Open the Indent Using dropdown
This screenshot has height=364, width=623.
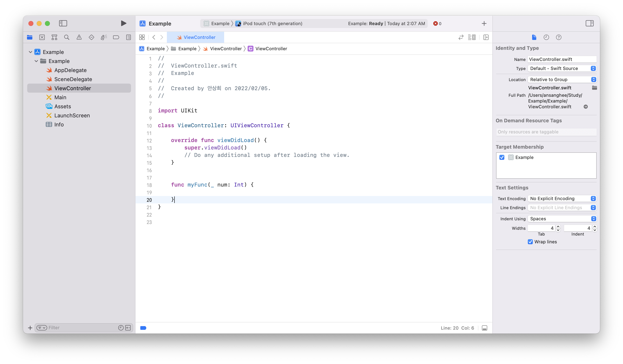tap(562, 219)
